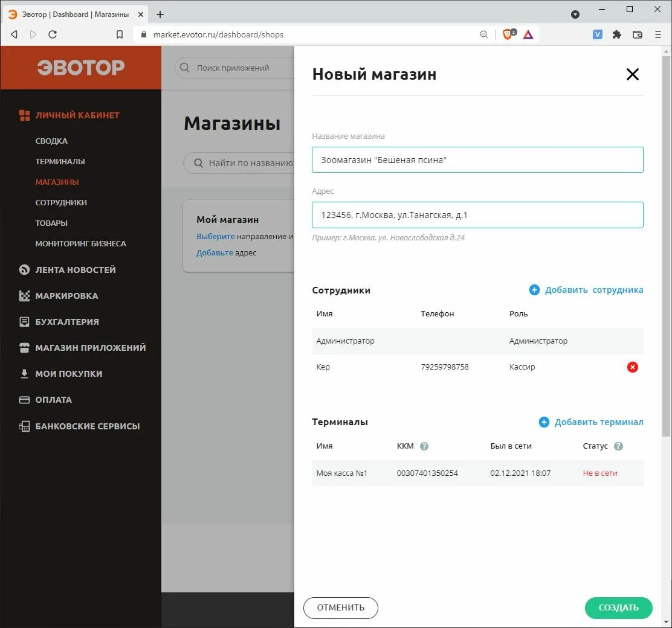Image resolution: width=672 pixels, height=628 pixels.
Task: Click the Магазин приложений store icon
Action: [x=24, y=347]
